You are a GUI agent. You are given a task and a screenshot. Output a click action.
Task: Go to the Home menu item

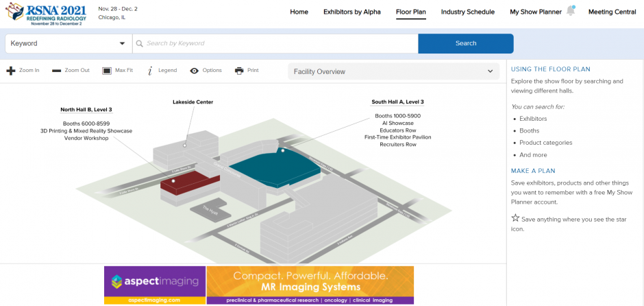[x=299, y=12]
